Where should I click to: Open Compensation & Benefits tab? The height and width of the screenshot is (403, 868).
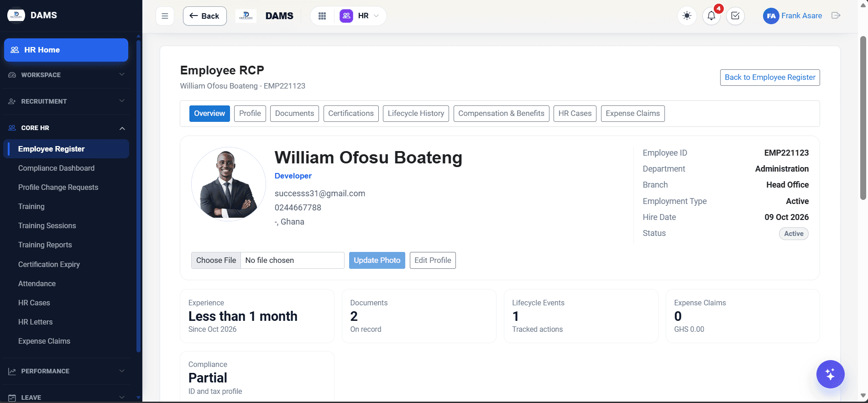(501, 114)
